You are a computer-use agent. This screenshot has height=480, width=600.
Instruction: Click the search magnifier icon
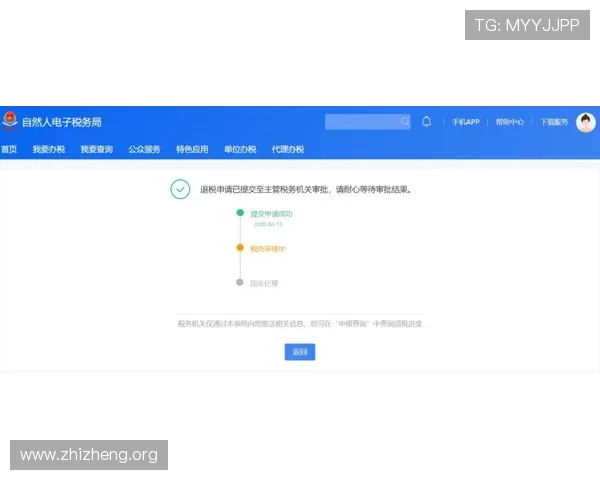click(404, 122)
